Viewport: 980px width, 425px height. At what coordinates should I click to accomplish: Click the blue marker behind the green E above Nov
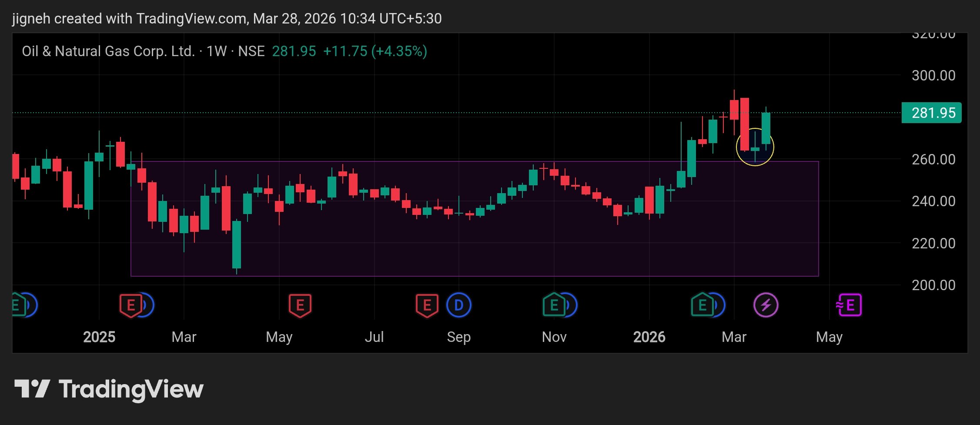pos(572,305)
